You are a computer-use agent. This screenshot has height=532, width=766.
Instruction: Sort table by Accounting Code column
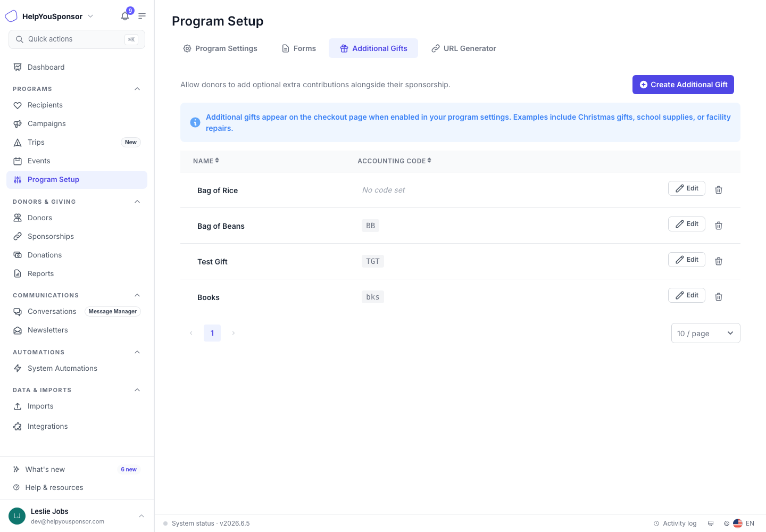click(394, 161)
